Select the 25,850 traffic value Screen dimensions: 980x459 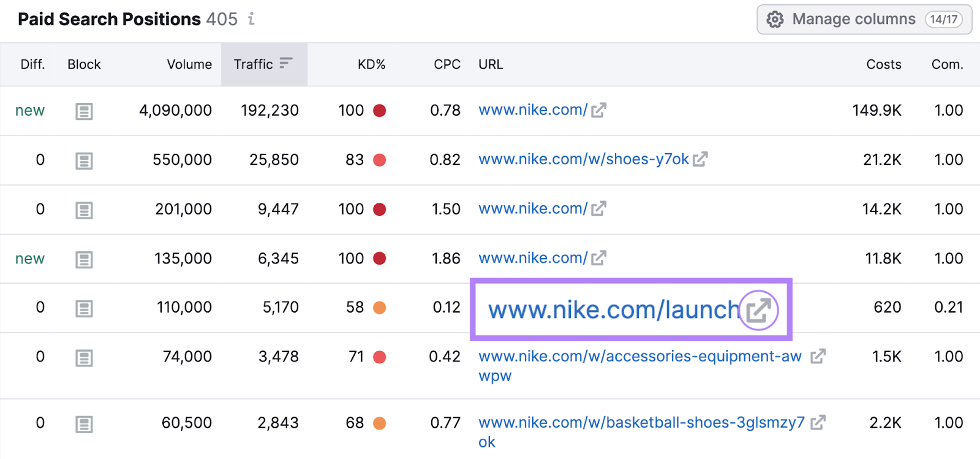click(x=274, y=160)
